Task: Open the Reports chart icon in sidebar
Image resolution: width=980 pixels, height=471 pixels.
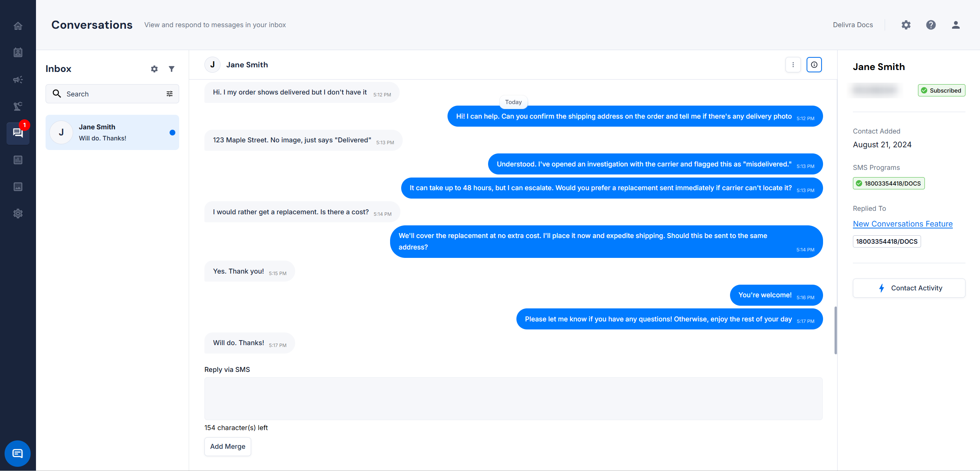Action: [x=18, y=160]
